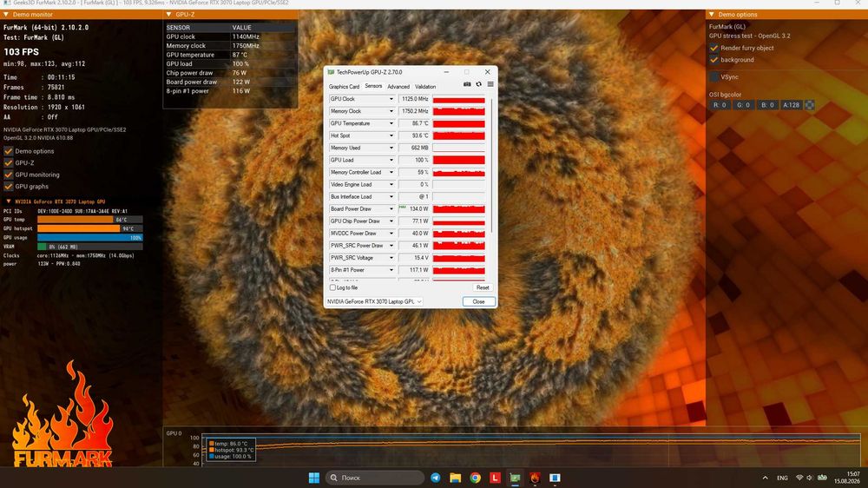Enable Log to file in GPU-Z
Viewport: 868px width, 488px height.
pos(332,287)
